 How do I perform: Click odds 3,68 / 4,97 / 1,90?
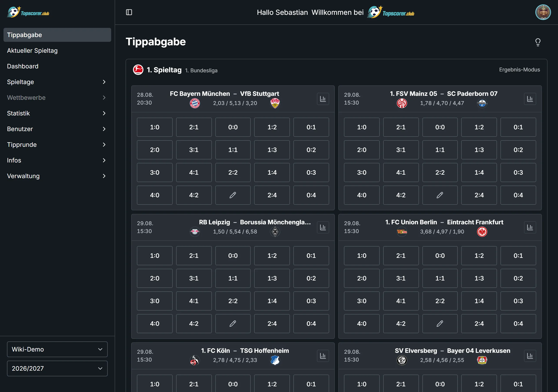(442, 232)
